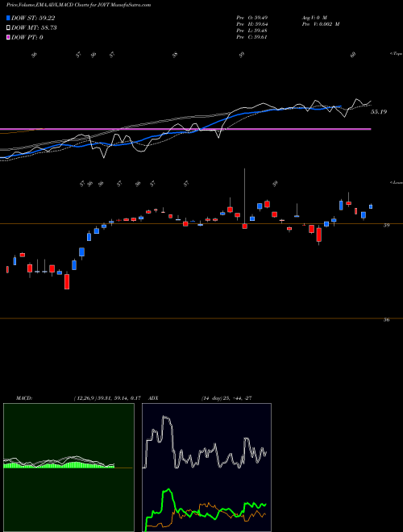The height and width of the screenshot is (532, 403).
Task: Click the MACD '(12,26,9) 59.31, 59.14, 0.17' values
Action: pos(107,398)
